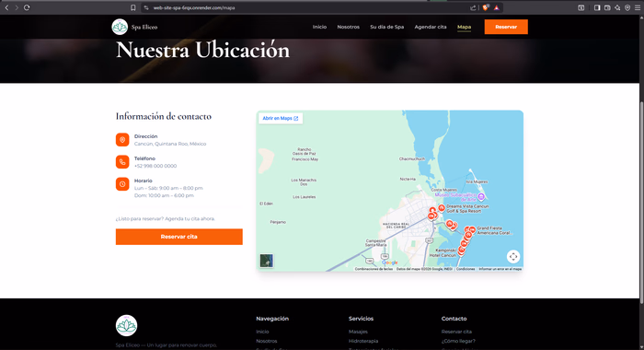
Task: Open the map Condiciones link
Action: click(466, 269)
